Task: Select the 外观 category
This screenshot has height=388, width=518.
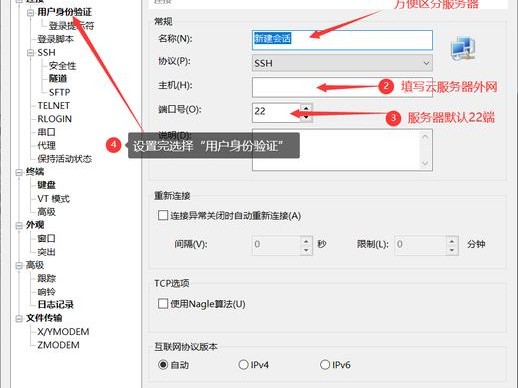Action: coord(35,225)
